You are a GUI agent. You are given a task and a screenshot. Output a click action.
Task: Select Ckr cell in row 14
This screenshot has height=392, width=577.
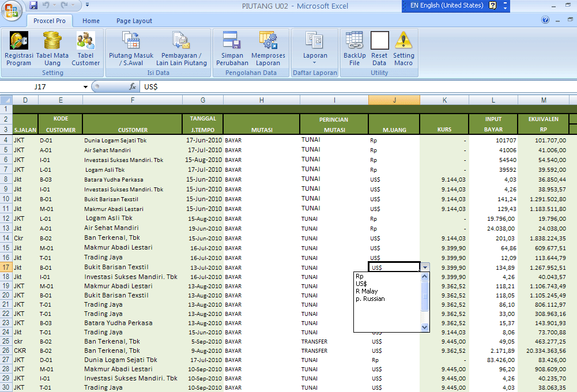click(25, 238)
